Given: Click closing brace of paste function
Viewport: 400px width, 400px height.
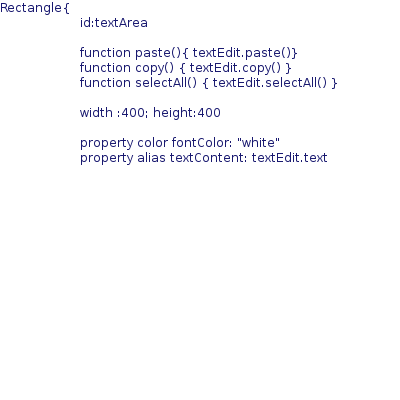Looking at the screenshot, I should click(295, 53).
